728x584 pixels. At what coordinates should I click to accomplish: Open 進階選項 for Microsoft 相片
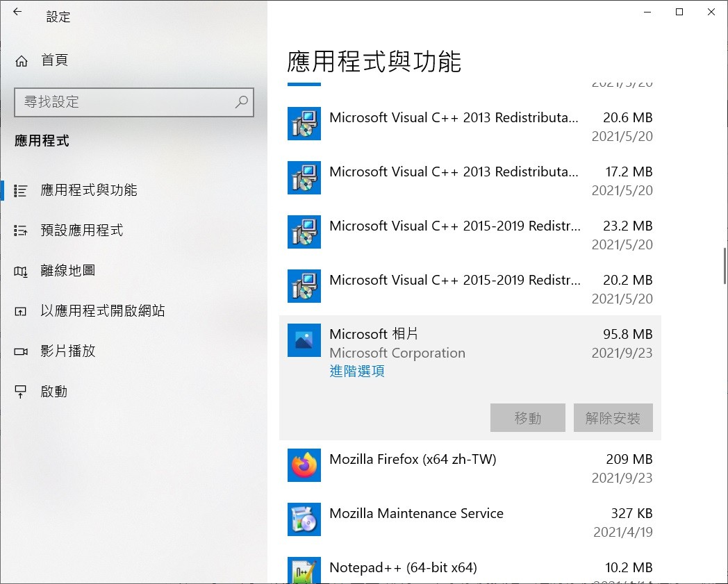pos(357,372)
